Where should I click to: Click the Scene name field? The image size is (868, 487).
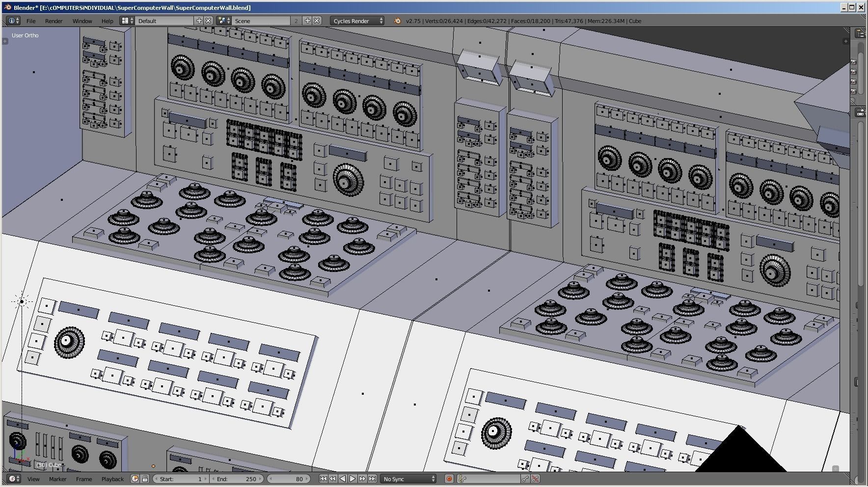click(x=261, y=21)
